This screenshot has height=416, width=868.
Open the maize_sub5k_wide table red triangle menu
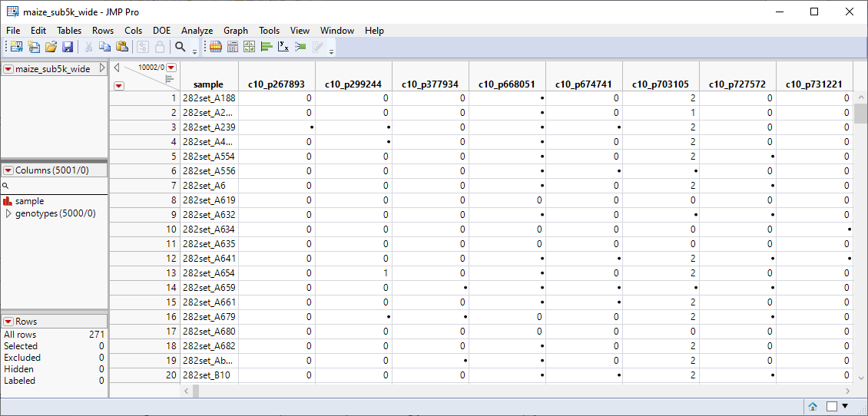(8, 69)
